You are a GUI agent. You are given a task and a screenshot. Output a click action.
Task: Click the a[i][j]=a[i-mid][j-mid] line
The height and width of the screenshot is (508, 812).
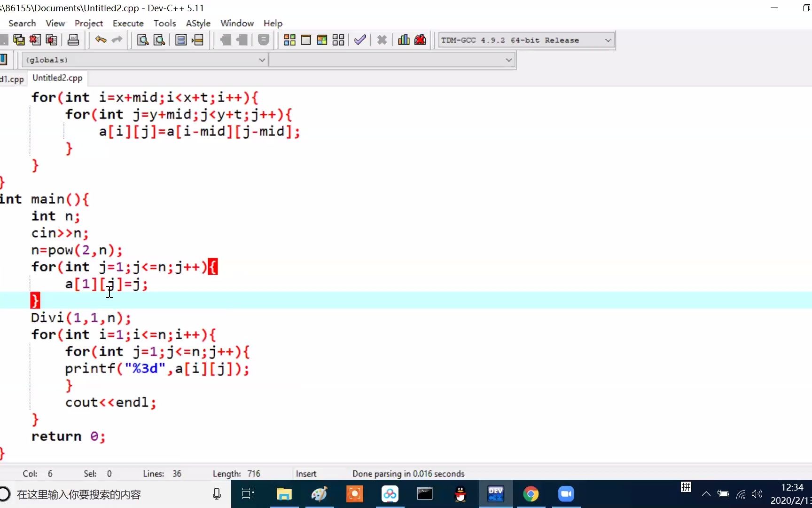tap(199, 131)
